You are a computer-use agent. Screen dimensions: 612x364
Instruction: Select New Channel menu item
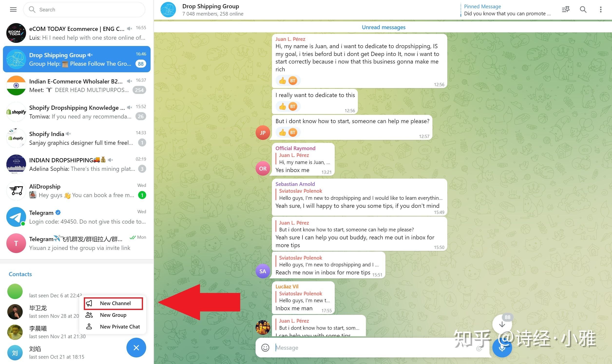(115, 303)
